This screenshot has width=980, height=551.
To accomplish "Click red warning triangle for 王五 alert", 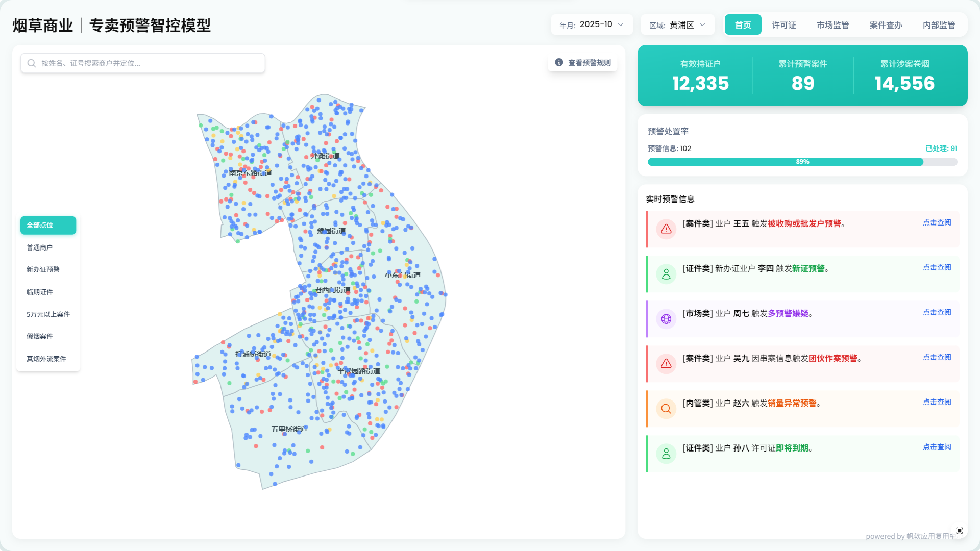I will click(x=666, y=229).
